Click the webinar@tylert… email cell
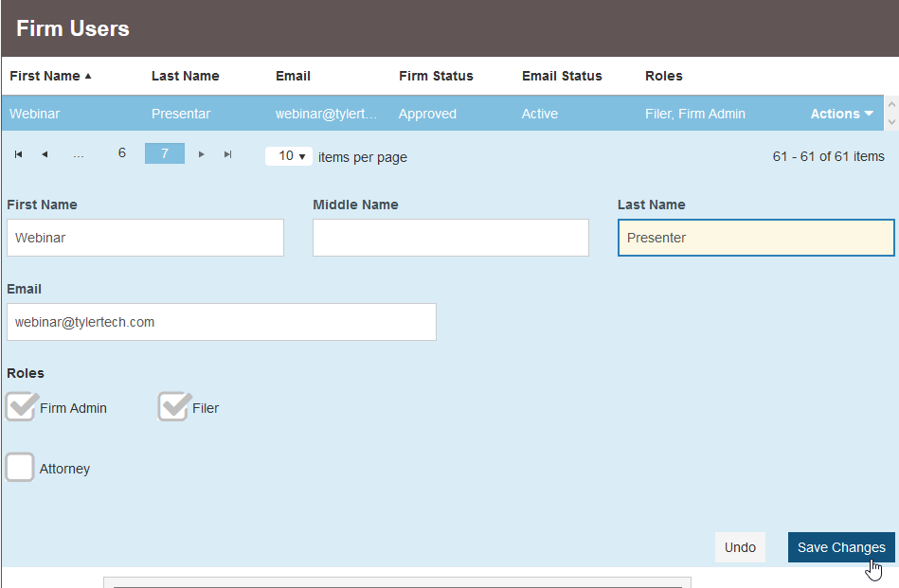899x588 pixels. [x=326, y=114]
